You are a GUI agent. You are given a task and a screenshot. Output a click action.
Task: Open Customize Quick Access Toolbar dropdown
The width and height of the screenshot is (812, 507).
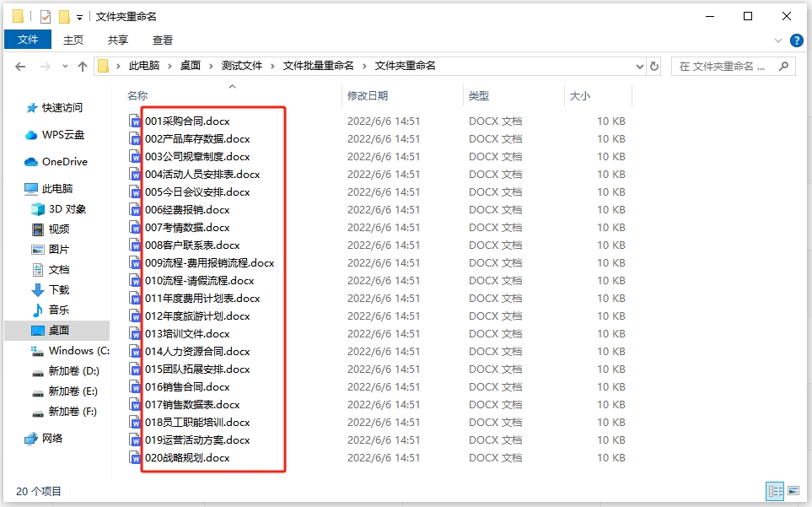pos(79,18)
